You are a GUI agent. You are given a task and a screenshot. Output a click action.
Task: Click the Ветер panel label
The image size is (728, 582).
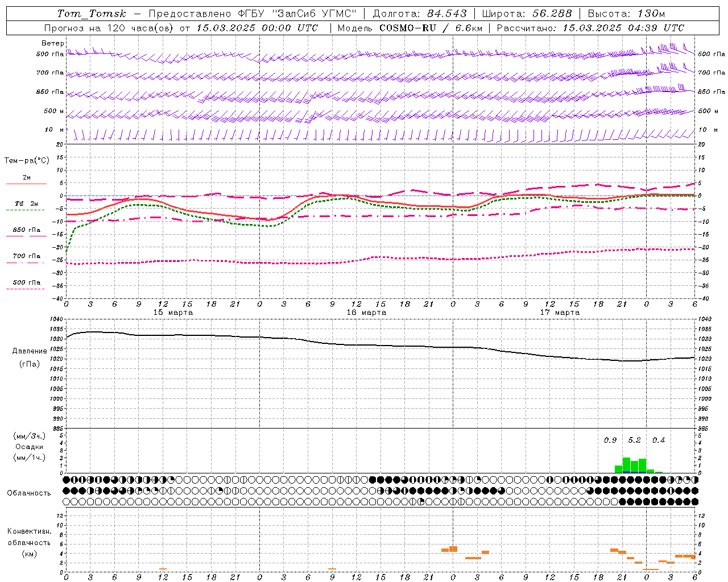53,43
